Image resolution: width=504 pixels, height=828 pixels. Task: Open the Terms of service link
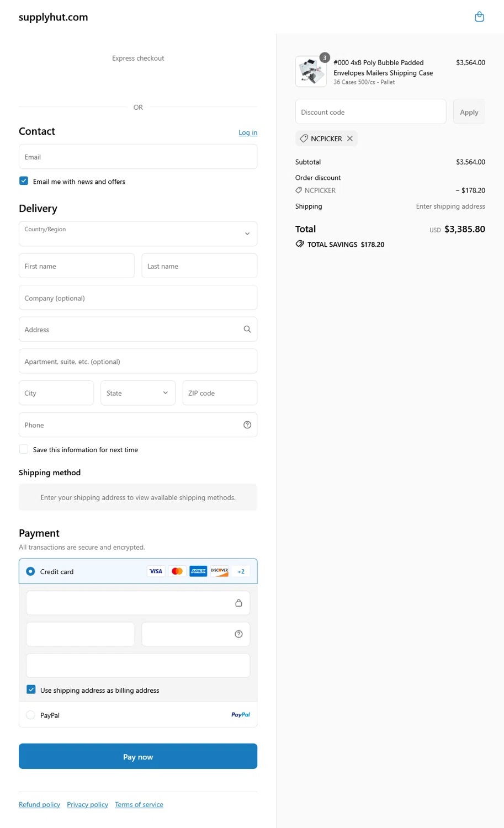pyautogui.click(x=139, y=804)
